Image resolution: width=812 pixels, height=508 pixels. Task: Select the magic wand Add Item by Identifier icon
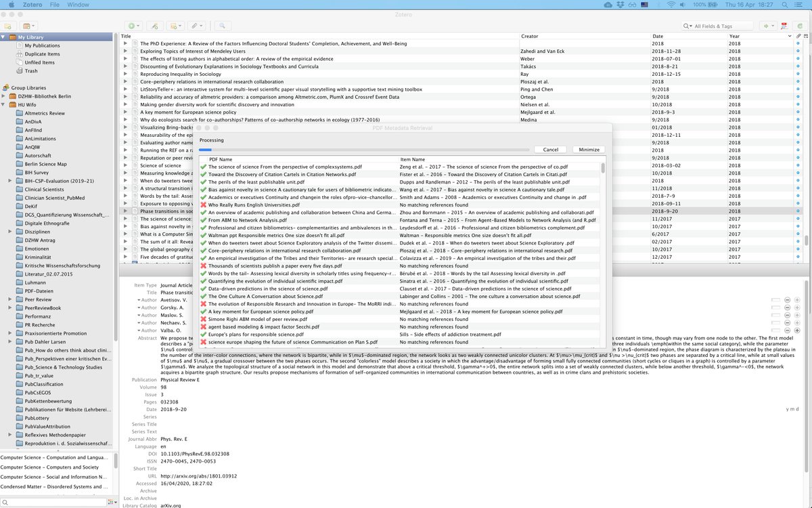coord(155,25)
